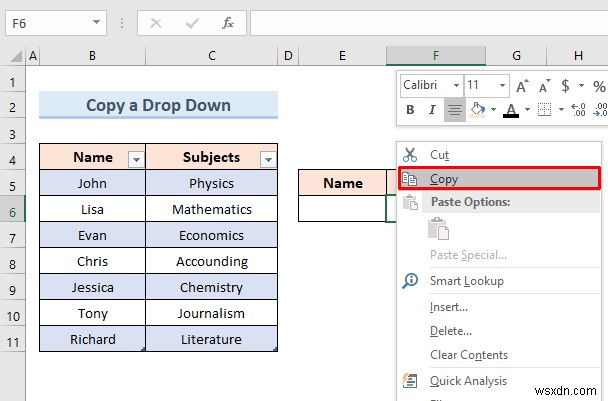Expand fill color dropdown arrow
The image size is (608, 401).
[x=493, y=110]
